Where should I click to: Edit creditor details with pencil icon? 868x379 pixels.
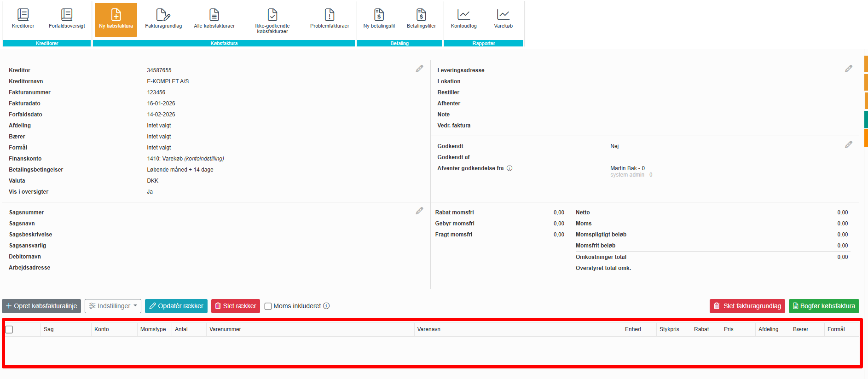tap(419, 69)
